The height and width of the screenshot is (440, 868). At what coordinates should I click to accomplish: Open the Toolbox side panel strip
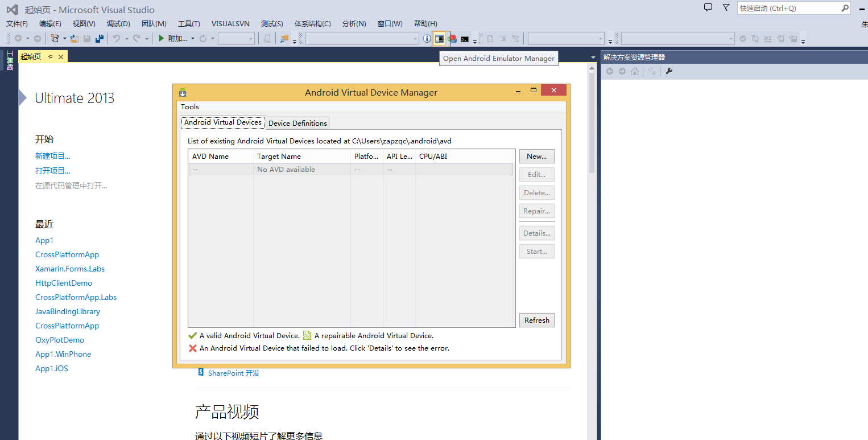(9, 60)
